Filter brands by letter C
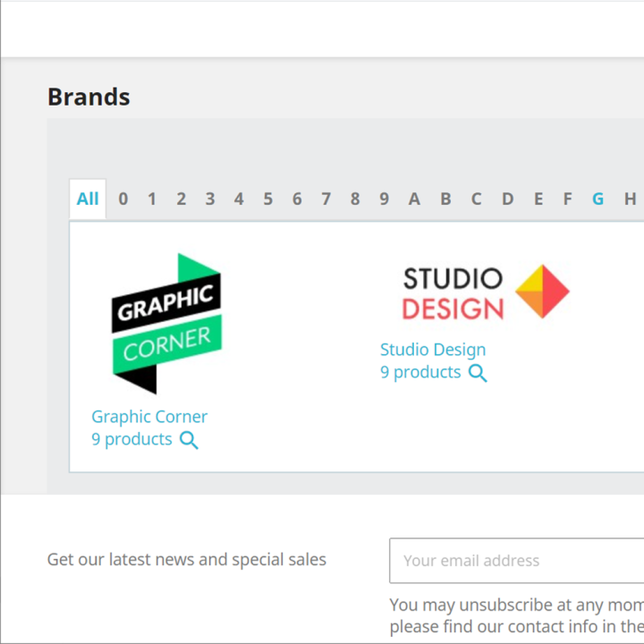 (x=476, y=199)
